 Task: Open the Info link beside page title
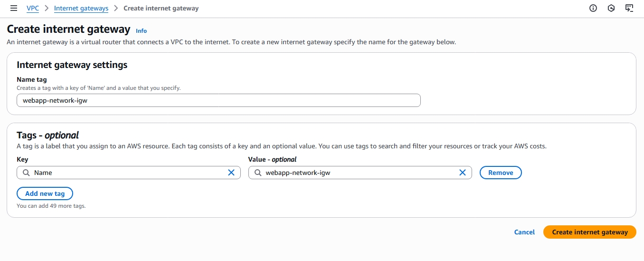tap(141, 31)
